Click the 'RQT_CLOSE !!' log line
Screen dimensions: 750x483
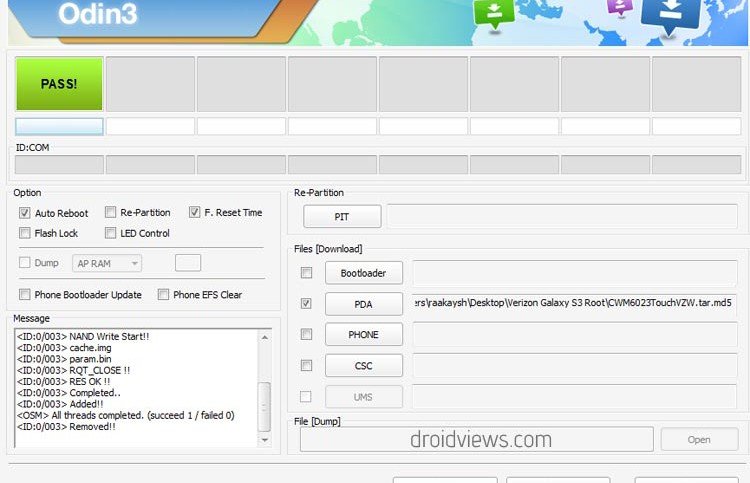[x=74, y=370]
